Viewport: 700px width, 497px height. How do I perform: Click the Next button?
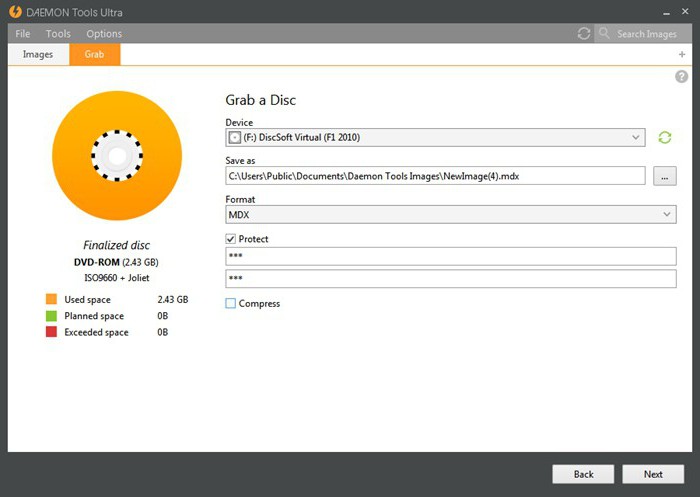pyautogui.click(x=653, y=474)
